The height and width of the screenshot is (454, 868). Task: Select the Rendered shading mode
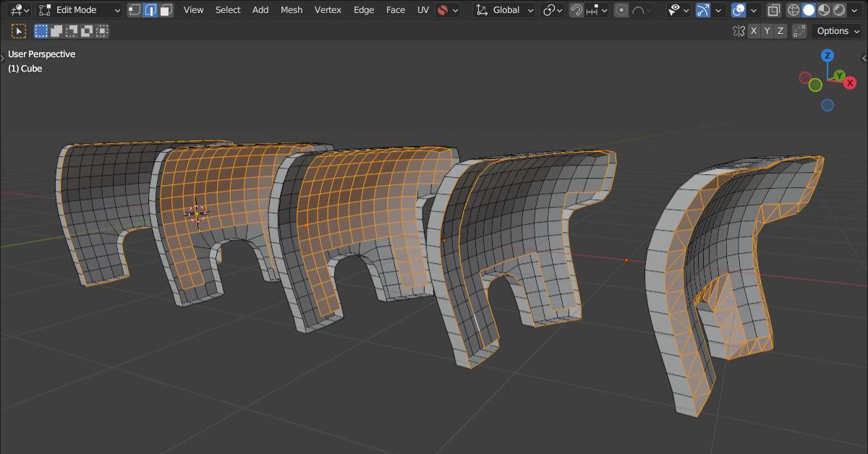[x=839, y=9]
